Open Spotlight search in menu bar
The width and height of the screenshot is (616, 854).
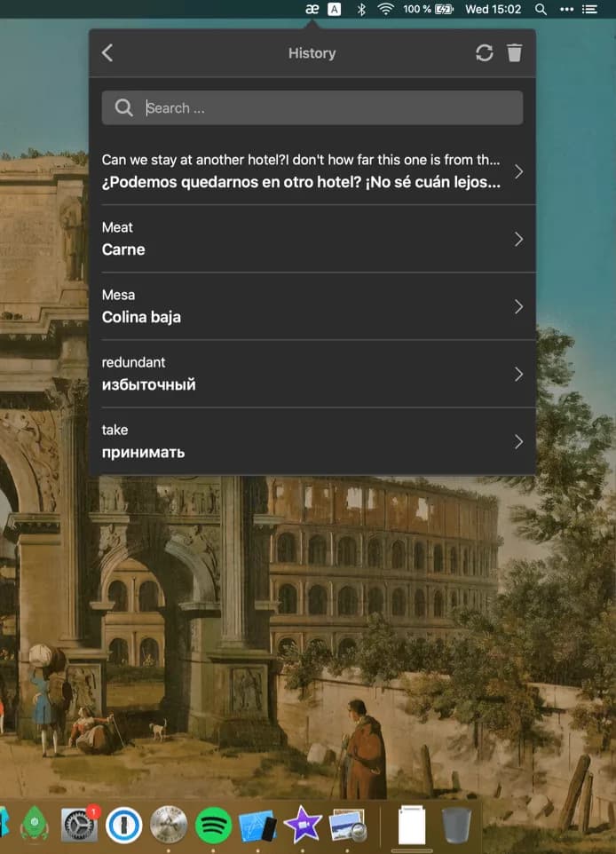tap(541, 9)
